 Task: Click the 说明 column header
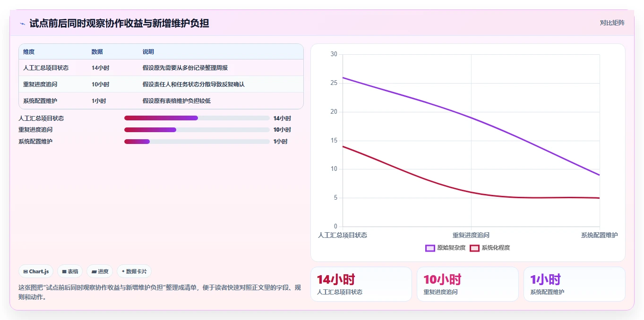pyautogui.click(x=148, y=52)
